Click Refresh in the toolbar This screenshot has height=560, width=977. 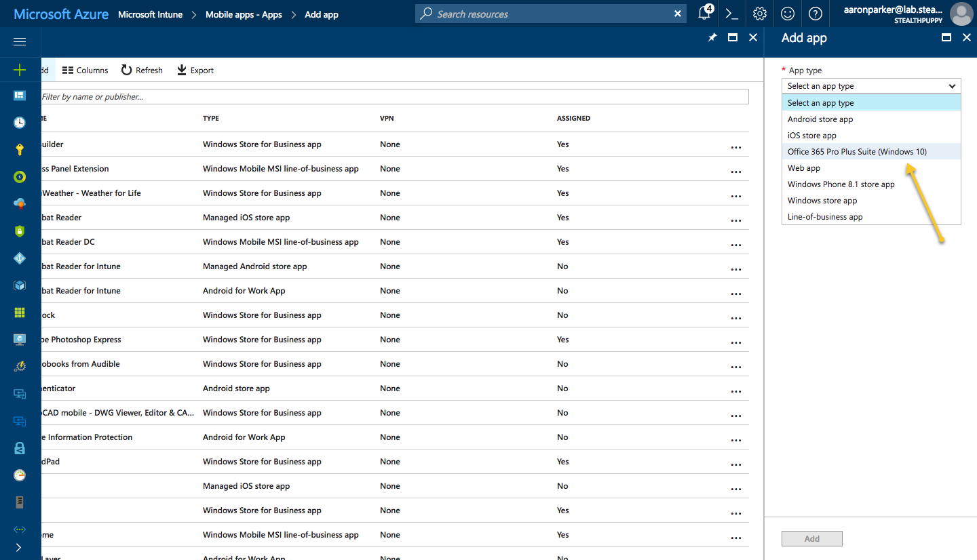point(142,71)
